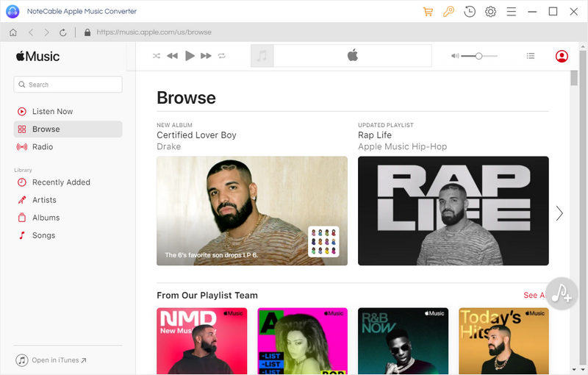This screenshot has width=588, height=375.
Task: Open the conversion history clock icon
Action: (x=470, y=12)
